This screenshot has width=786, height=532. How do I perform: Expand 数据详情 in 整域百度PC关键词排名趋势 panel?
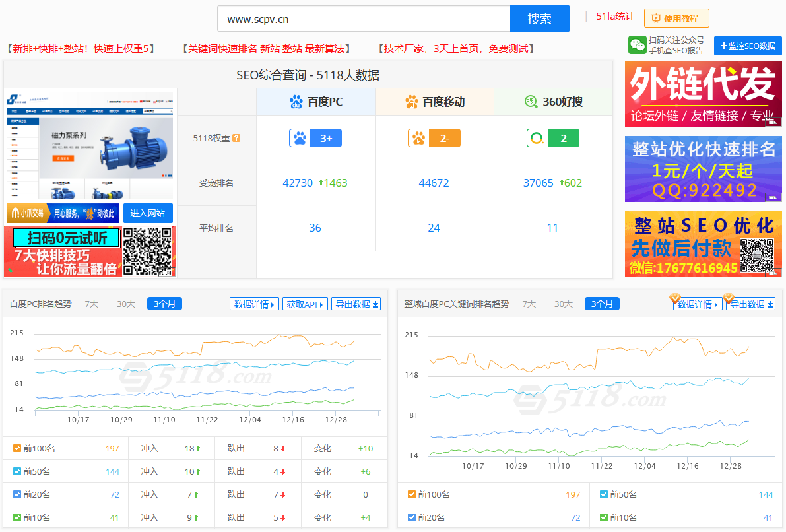click(698, 304)
